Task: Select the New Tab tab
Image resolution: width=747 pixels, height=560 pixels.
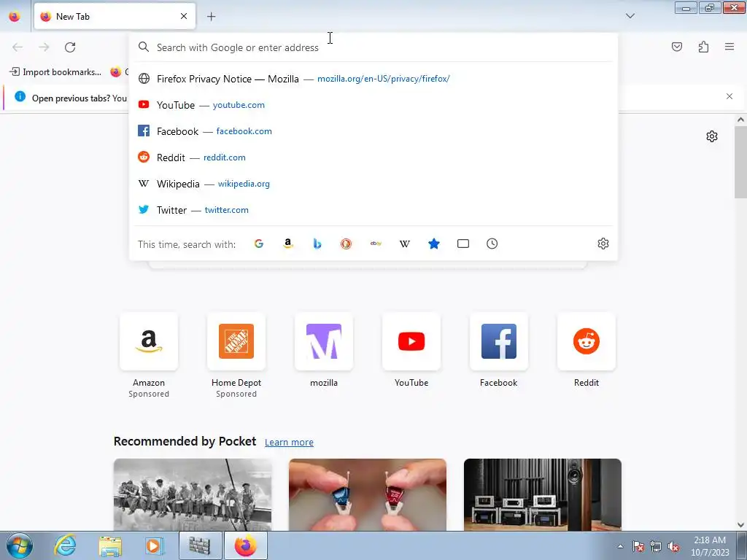Action: [115, 16]
